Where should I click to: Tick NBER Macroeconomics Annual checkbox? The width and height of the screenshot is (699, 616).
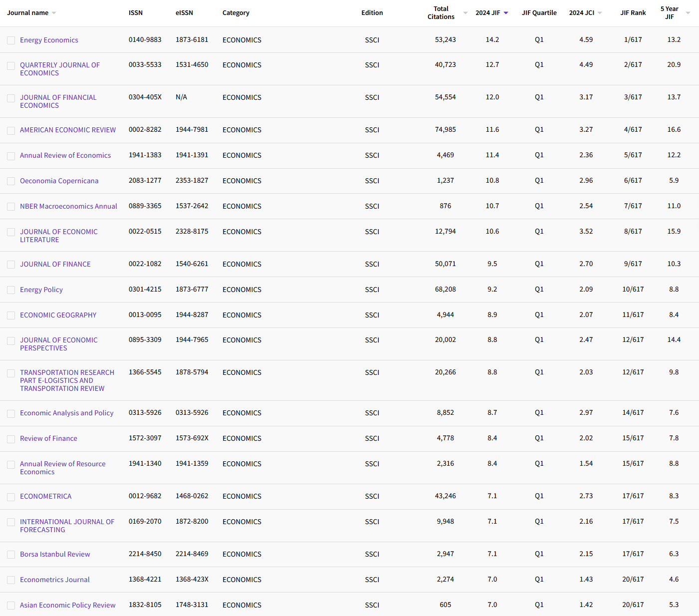pyautogui.click(x=11, y=207)
